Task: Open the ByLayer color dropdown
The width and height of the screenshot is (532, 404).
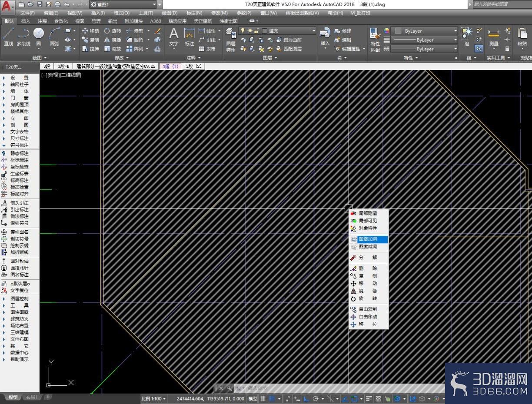Action: 425,31
